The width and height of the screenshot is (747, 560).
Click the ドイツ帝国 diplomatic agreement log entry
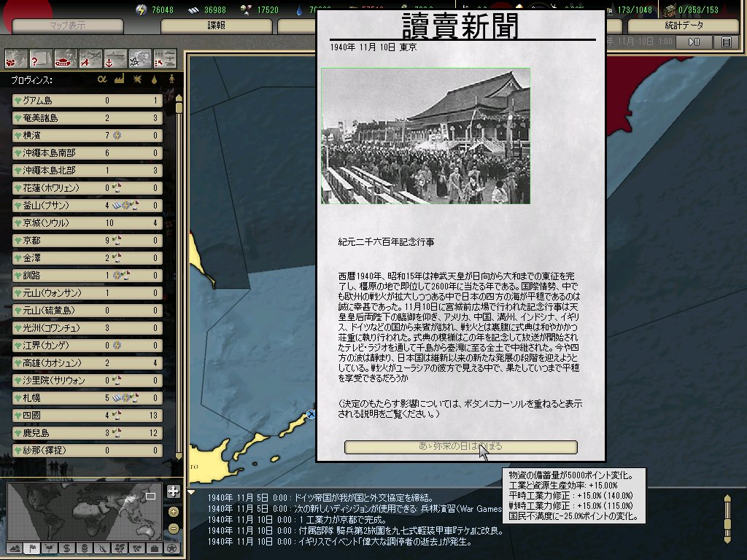[320, 498]
